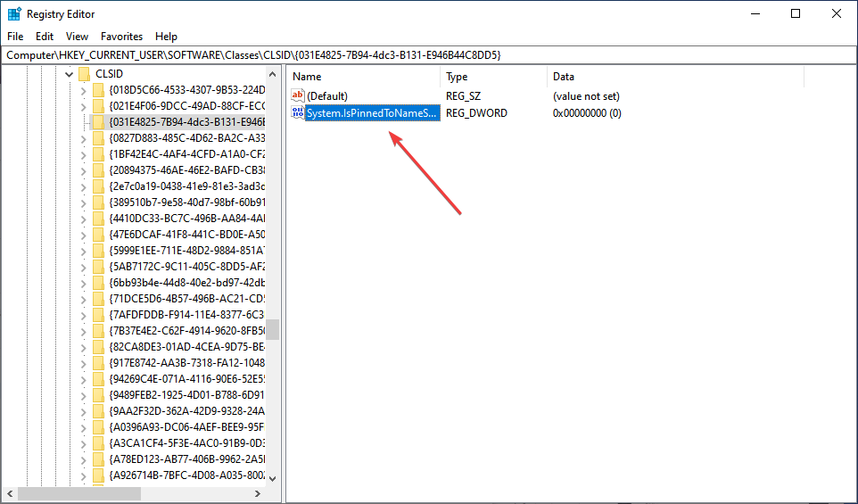This screenshot has height=504, width=858.
Task: Click the Registry Editor title bar icon
Action: point(14,13)
